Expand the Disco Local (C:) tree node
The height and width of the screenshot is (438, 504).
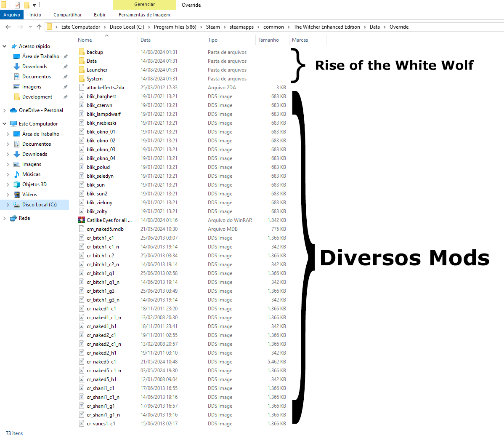(x=8, y=205)
